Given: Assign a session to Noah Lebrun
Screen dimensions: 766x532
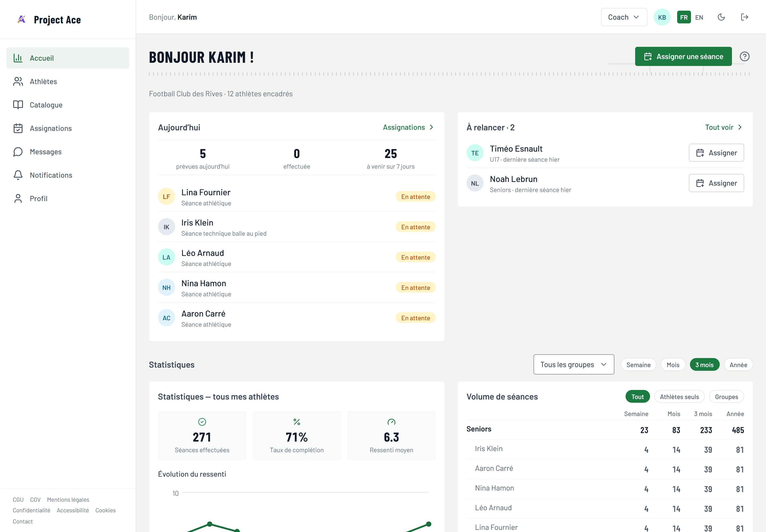Looking at the screenshot, I should click(x=716, y=183).
